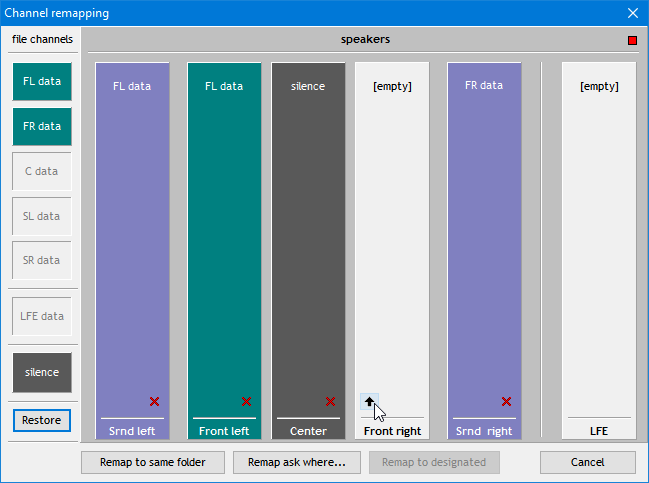Select FL data file channel
The image size is (649, 483).
click(x=42, y=81)
